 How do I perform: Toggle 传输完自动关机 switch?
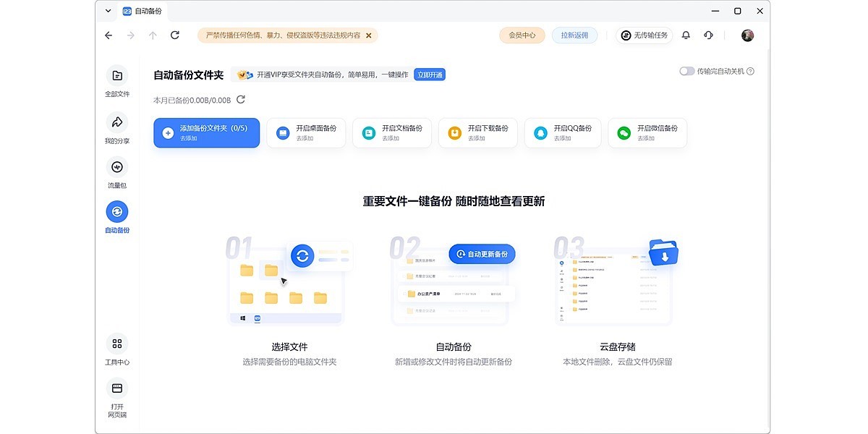tap(686, 72)
